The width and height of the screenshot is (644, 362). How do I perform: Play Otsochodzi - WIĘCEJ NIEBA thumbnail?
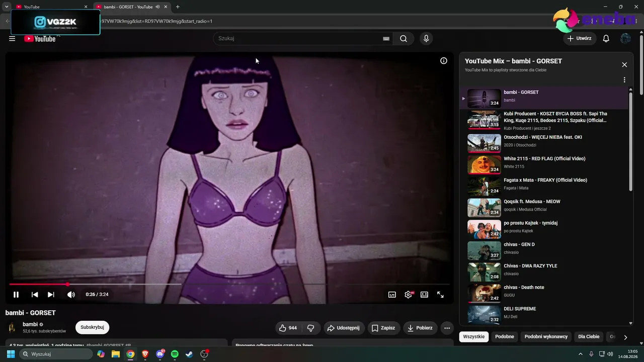pos(484,143)
